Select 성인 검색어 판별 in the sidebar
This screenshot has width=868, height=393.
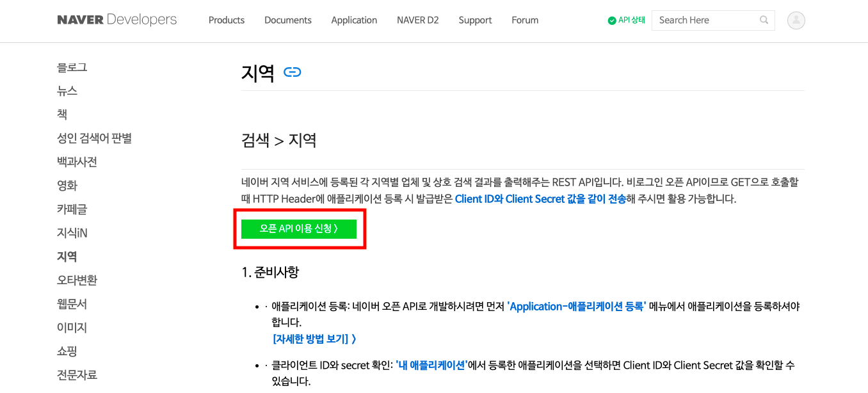[94, 138]
